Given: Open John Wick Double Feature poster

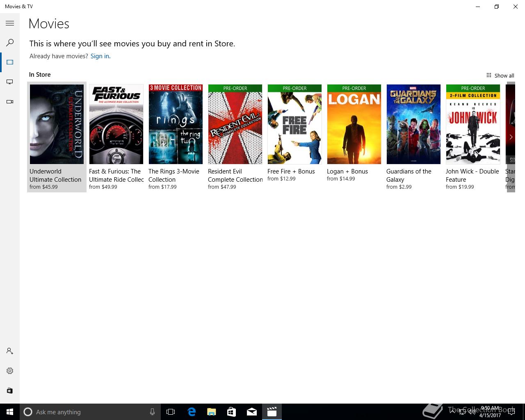Looking at the screenshot, I should point(473,124).
